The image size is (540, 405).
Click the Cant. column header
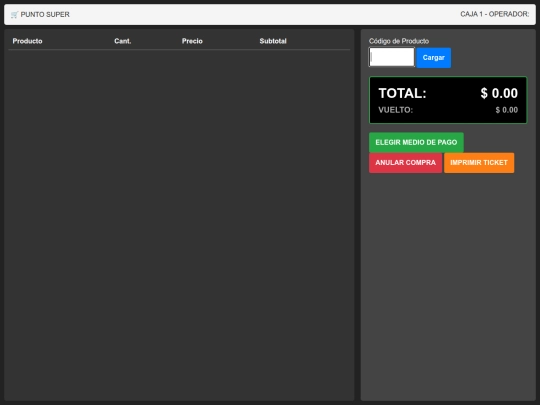123,41
